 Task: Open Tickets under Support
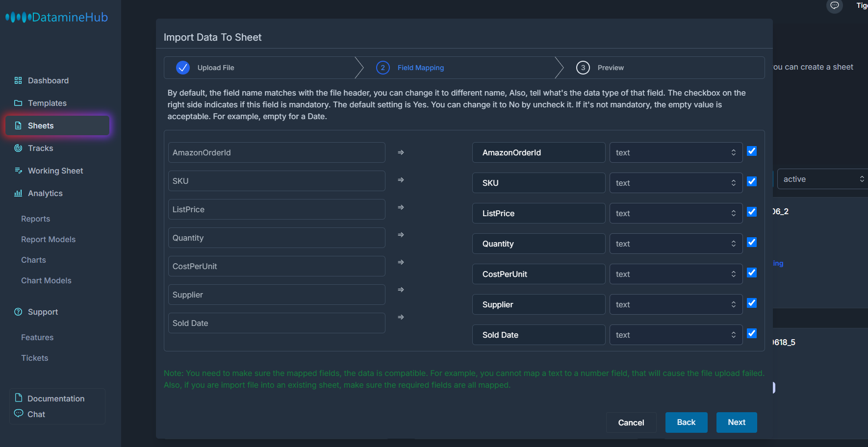click(x=34, y=358)
